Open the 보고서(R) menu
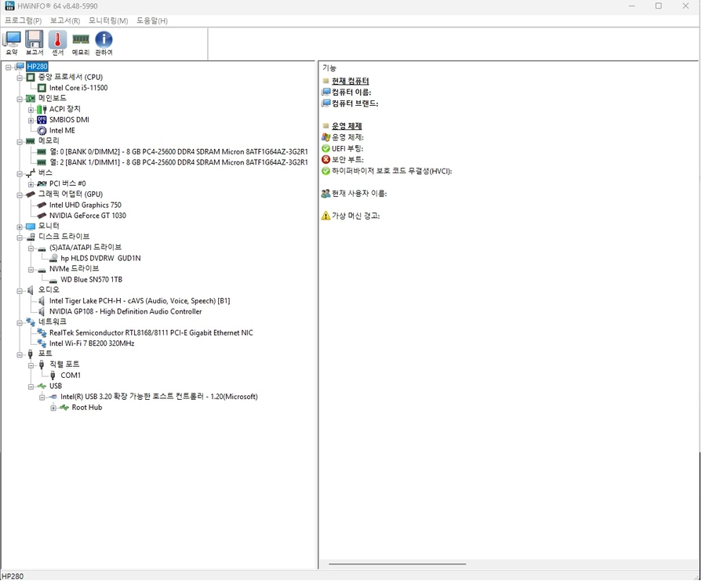The width and height of the screenshot is (702, 588). (x=65, y=20)
